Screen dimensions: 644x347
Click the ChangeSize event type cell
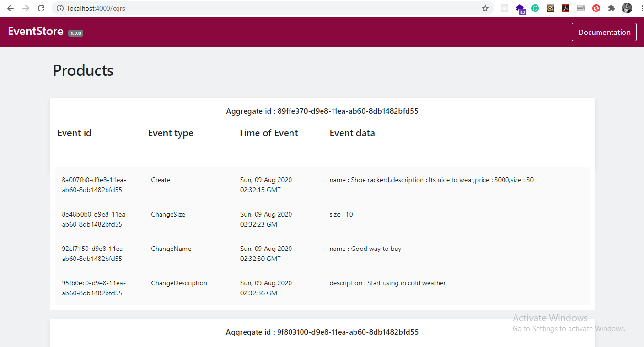coord(168,215)
